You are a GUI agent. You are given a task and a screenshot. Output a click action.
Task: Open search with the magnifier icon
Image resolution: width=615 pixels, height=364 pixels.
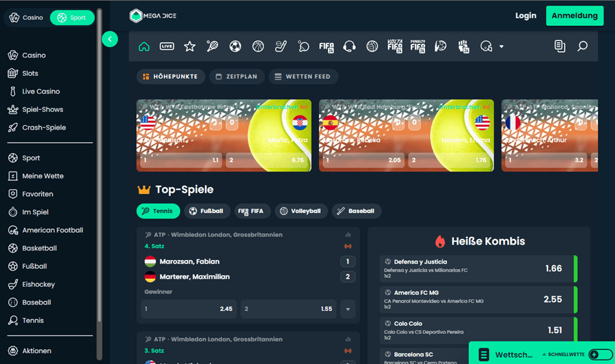(582, 46)
